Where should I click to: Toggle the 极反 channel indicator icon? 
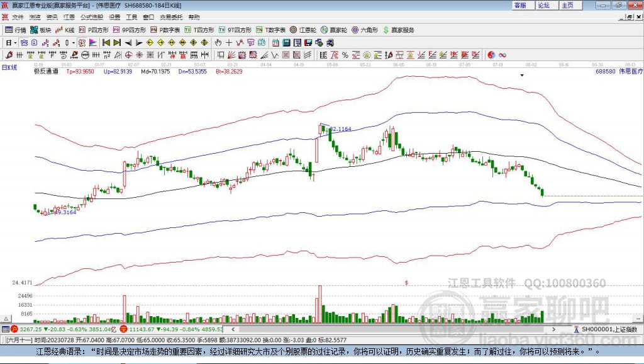coord(82,43)
